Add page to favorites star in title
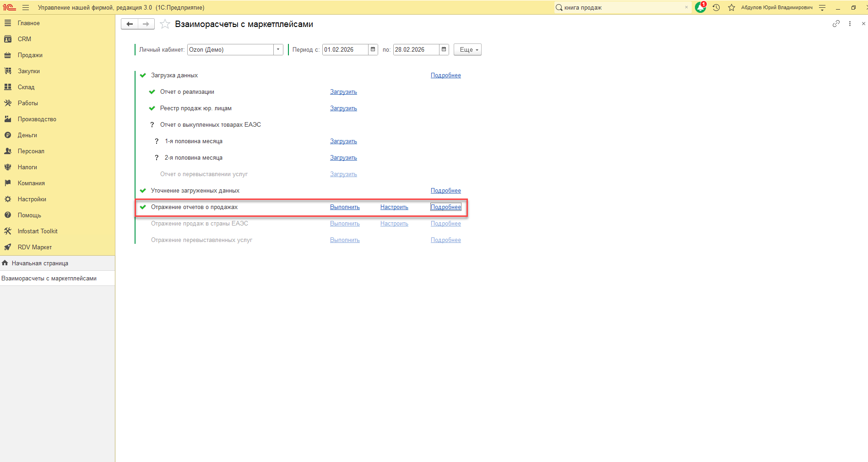Viewport: 868px width, 462px height. click(165, 24)
